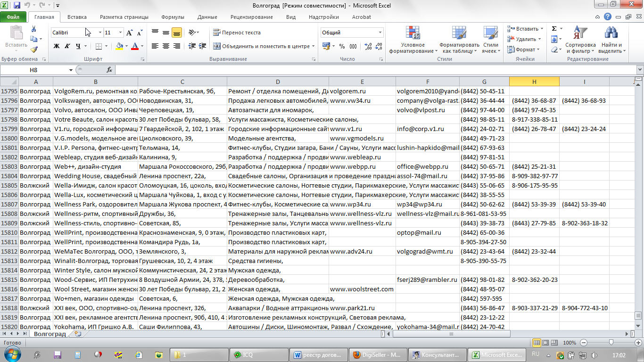The width and height of the screenshot is (644, 362).
Task: Decrease decimal places
Action: 378,46
